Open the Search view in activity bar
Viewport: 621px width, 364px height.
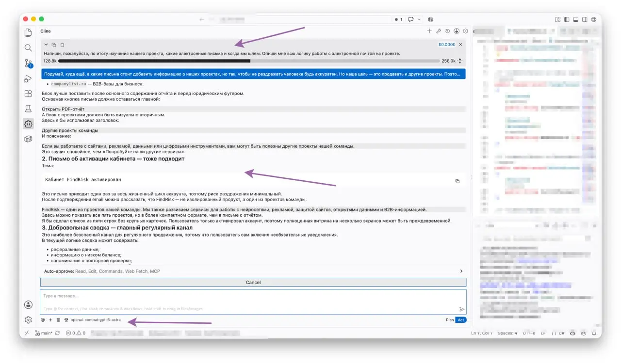29,48
